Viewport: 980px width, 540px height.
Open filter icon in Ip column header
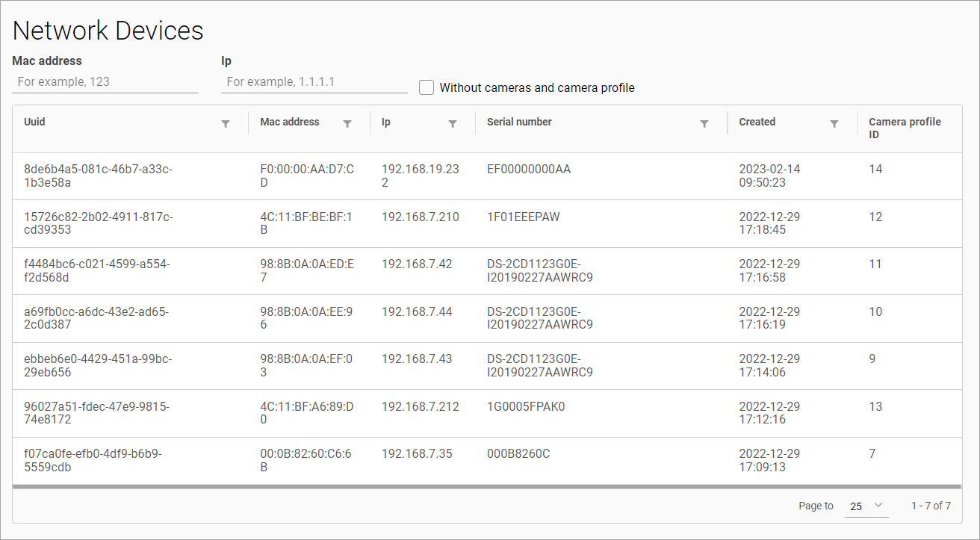click(x=453, y=124)
